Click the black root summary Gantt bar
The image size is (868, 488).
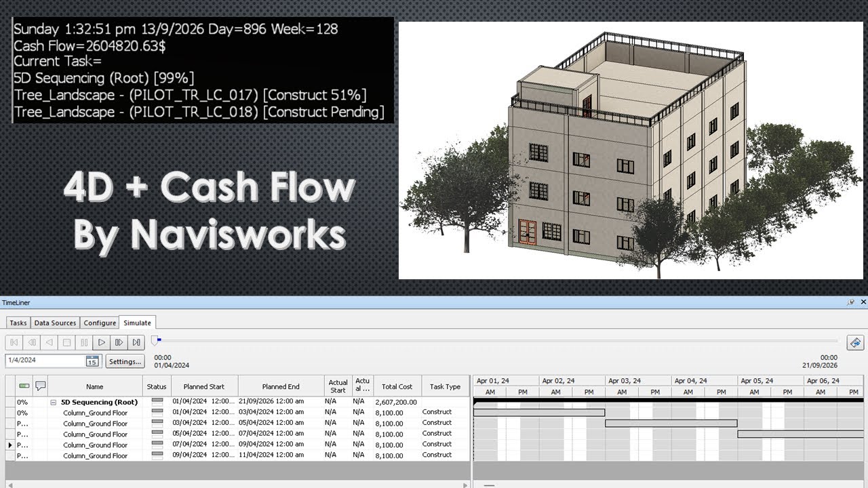tap(669, 401)
